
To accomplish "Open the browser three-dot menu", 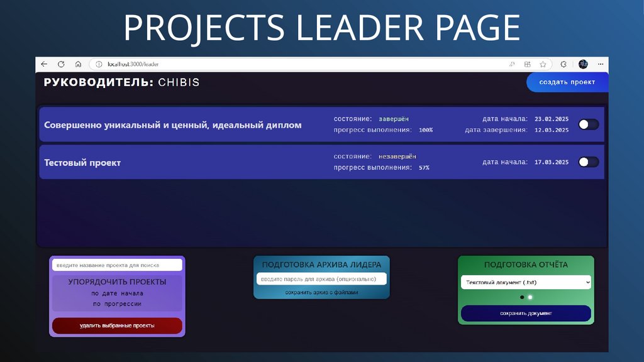I will click(601, 63).
